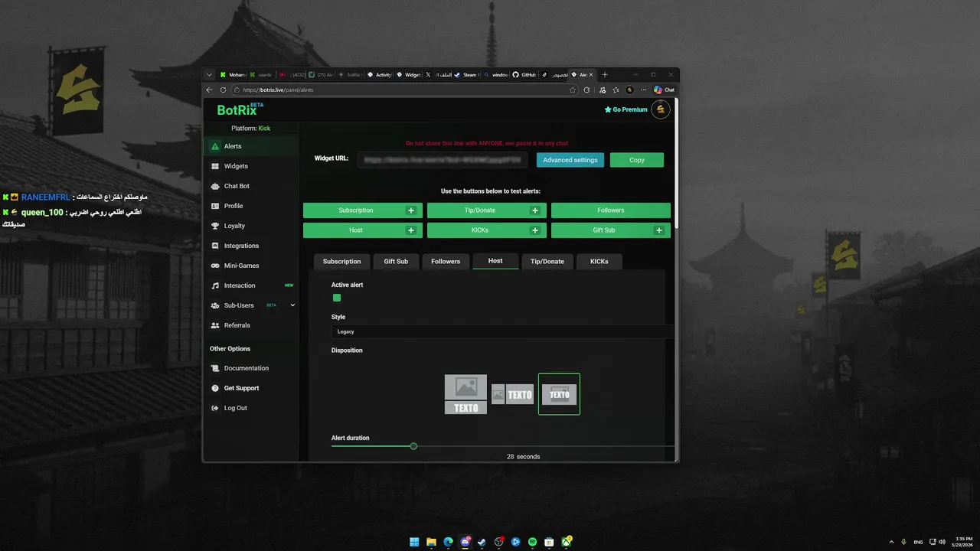Go back in the browser
980x551 pixels.
210,90
